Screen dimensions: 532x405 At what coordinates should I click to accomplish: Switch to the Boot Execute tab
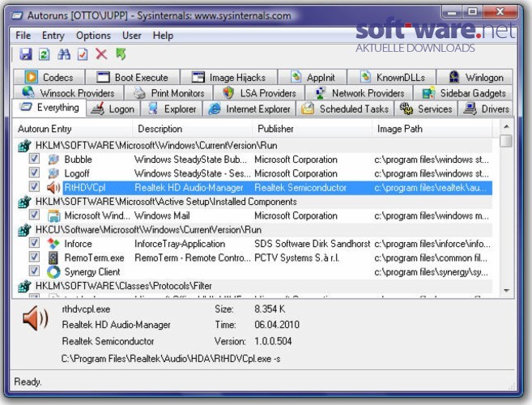[132, 77]
